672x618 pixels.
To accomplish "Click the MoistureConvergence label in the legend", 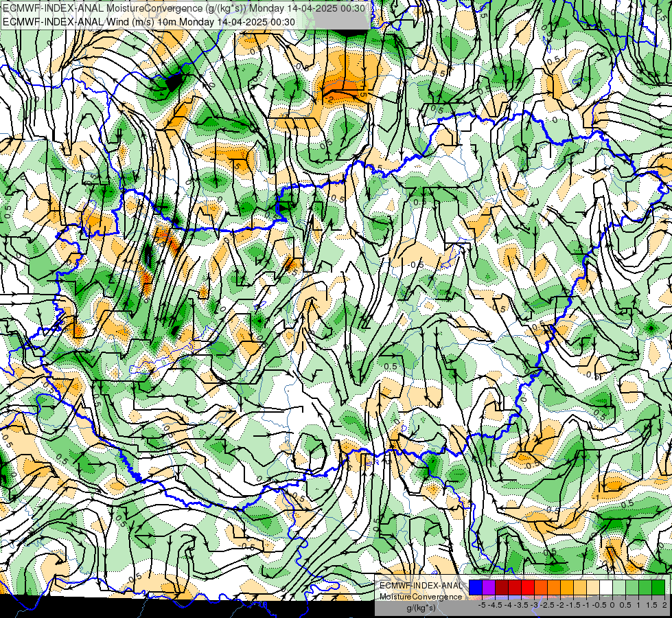I will 421,597.
